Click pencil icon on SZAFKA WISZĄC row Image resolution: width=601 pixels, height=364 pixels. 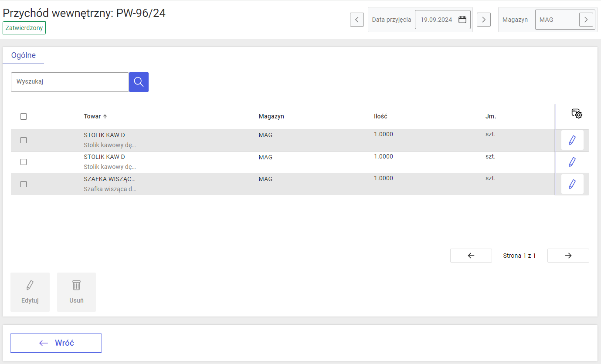coord(572,184)
